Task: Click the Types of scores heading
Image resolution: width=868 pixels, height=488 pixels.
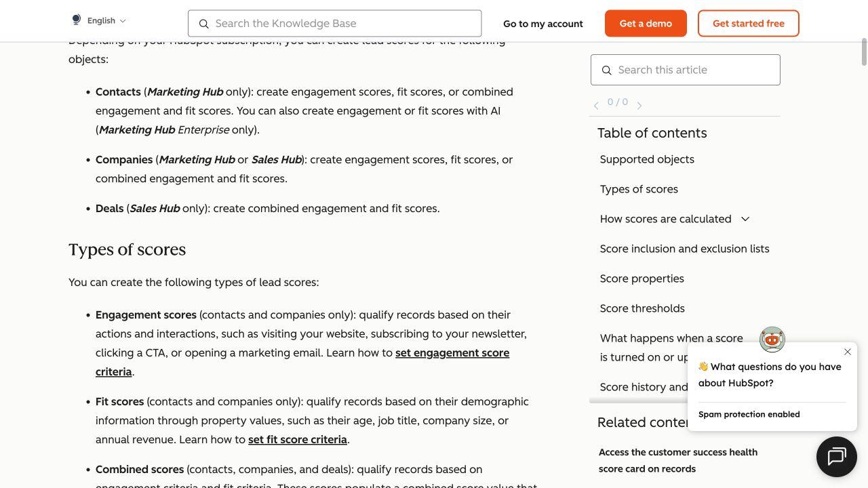Action: click(127, 249)
